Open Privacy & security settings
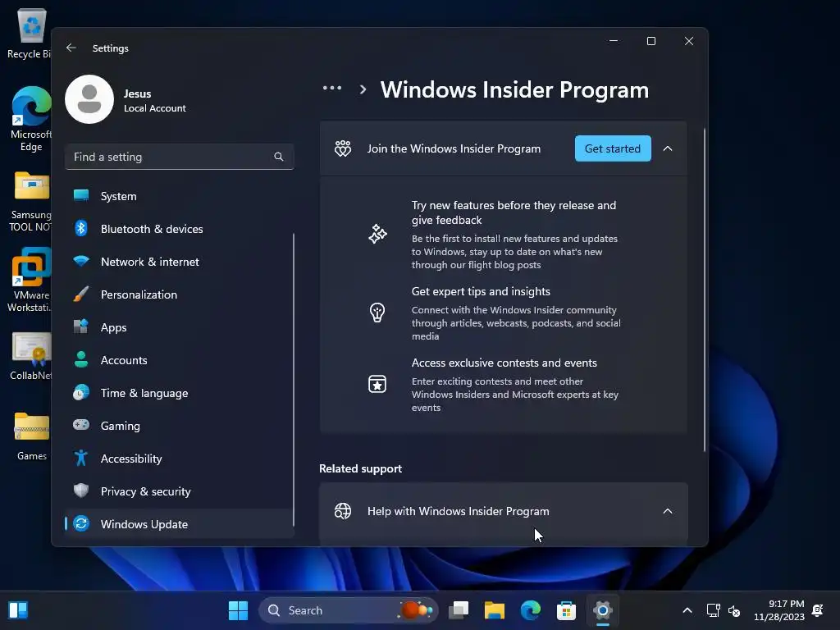Image resolution: width=840 pixels, height=630 pixels. tap(179, 491)
